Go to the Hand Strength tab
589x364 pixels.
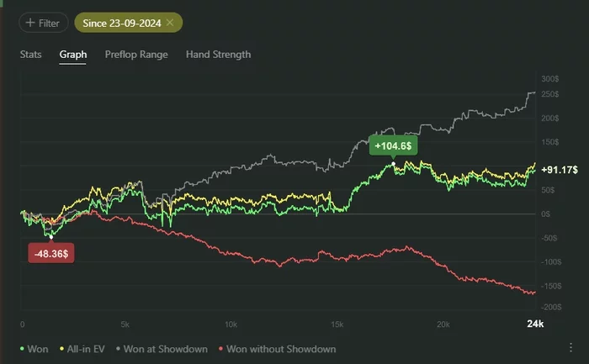coord(218,55)
